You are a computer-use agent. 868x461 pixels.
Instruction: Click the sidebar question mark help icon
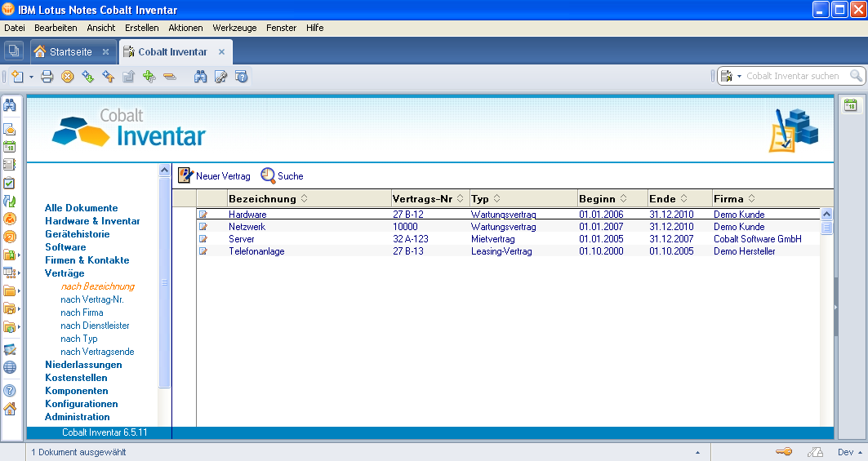[10, 391]
